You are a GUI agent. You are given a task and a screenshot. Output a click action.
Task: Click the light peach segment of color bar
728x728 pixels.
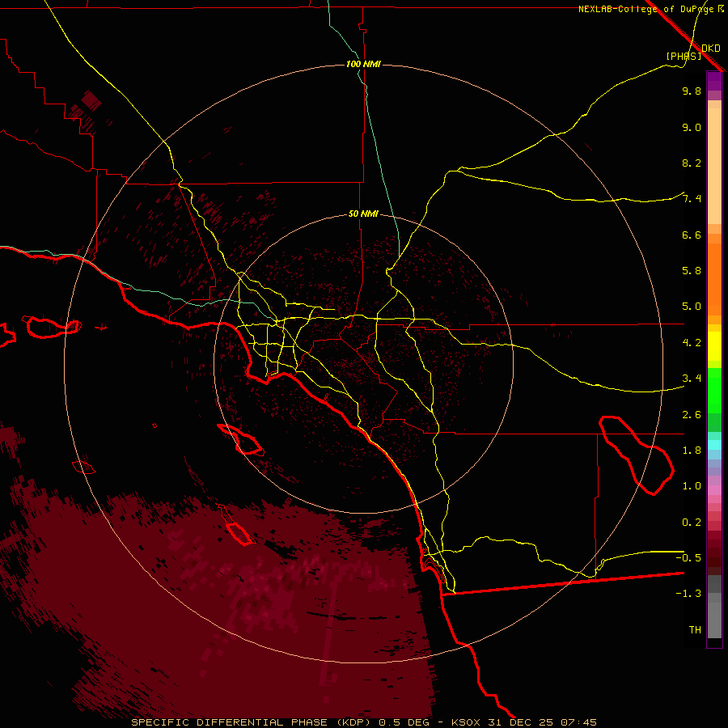(714, 166)
